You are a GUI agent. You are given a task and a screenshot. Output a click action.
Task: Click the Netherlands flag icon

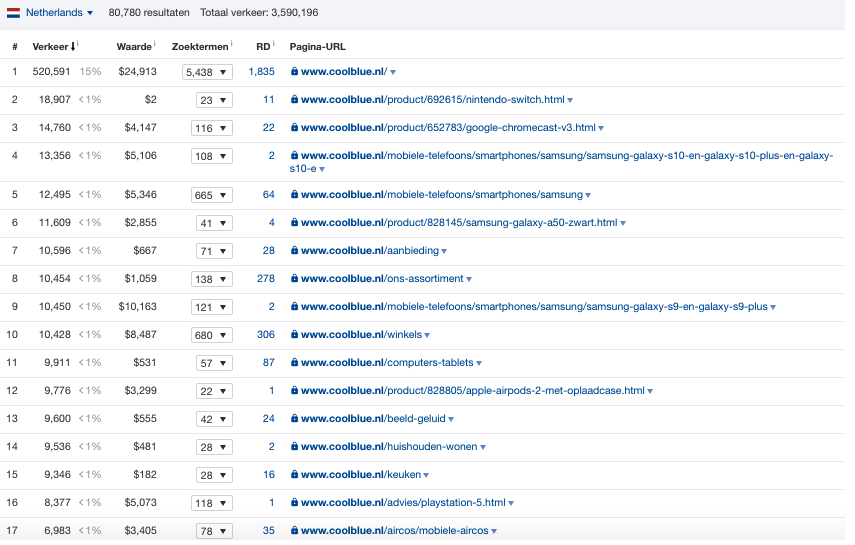(13, 13)
